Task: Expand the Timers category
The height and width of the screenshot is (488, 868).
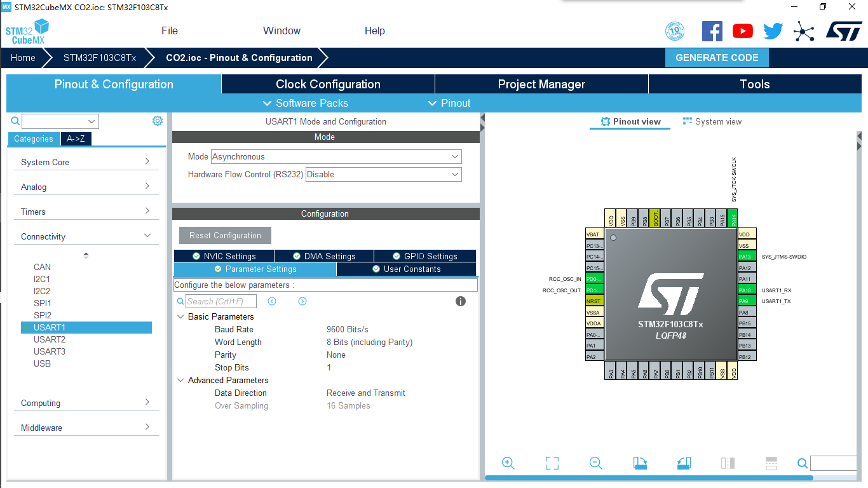Action: (86, 212)
